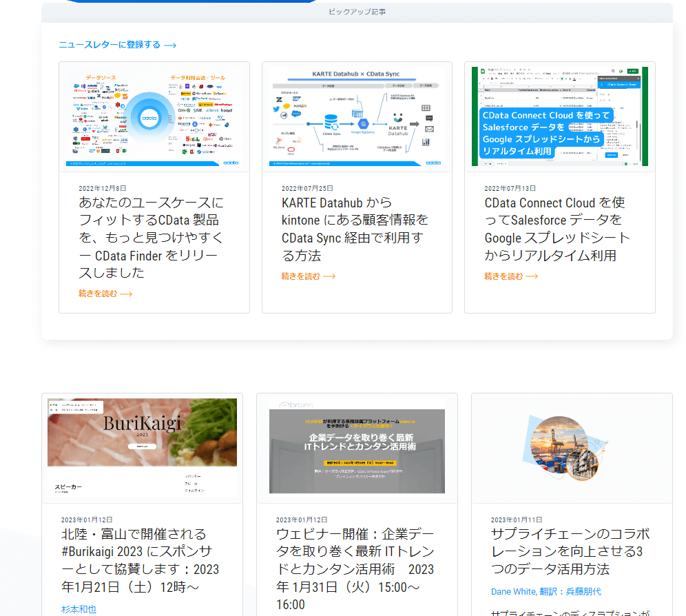
Task: Click arrow icon after CData Finder 続きを読む
Action: coord(126,294)
